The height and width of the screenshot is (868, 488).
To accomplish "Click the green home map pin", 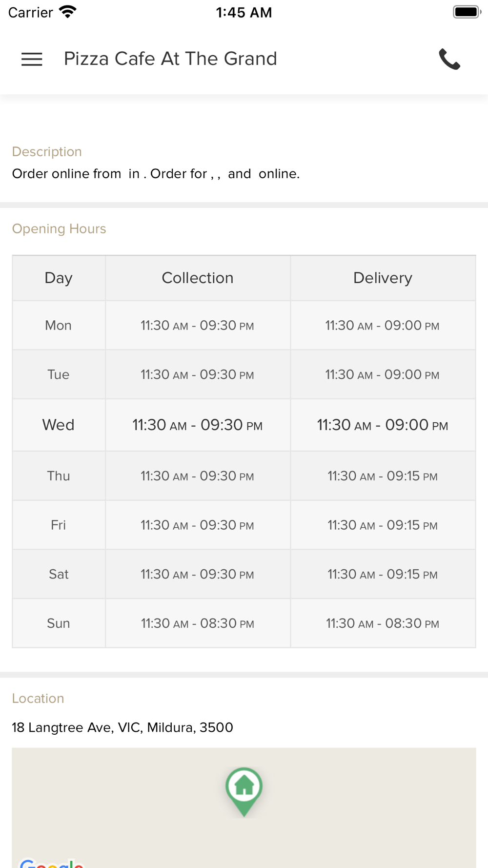I will click(244, 791).
